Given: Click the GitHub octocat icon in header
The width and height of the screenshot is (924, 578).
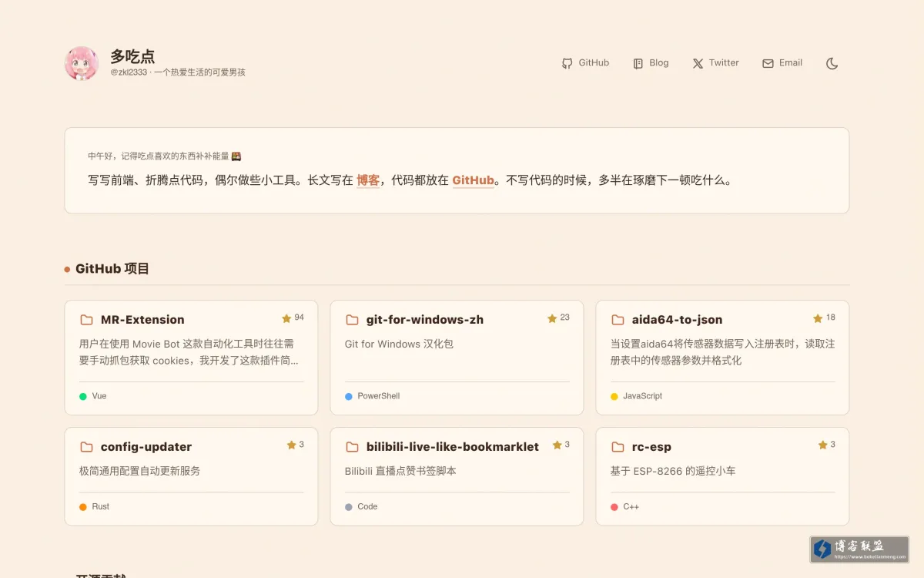Looking at the screenshot, I should (567, 63).
